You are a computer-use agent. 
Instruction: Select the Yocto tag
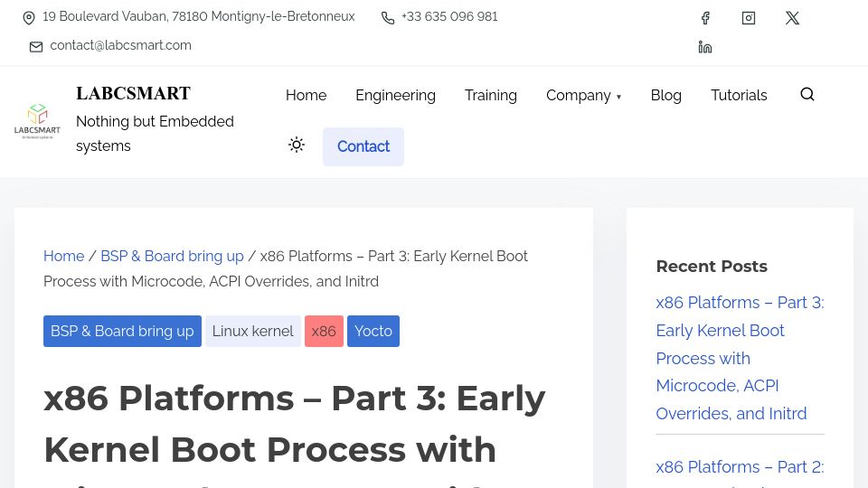point(373,331)
